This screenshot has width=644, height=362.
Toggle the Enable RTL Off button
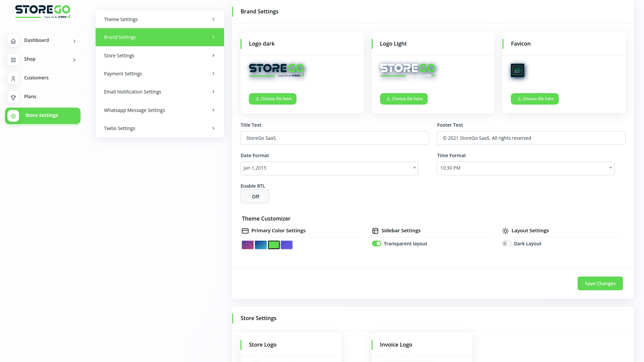255,196
